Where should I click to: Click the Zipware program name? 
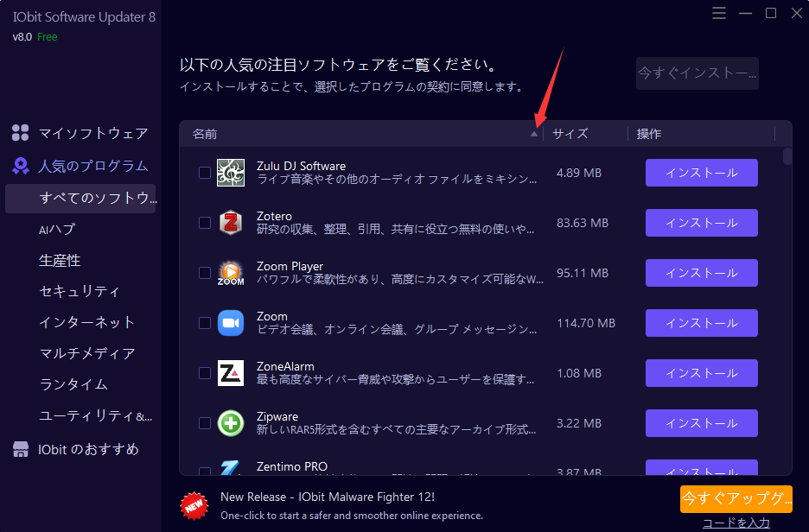pyautogui.click(x=277, y=416)
